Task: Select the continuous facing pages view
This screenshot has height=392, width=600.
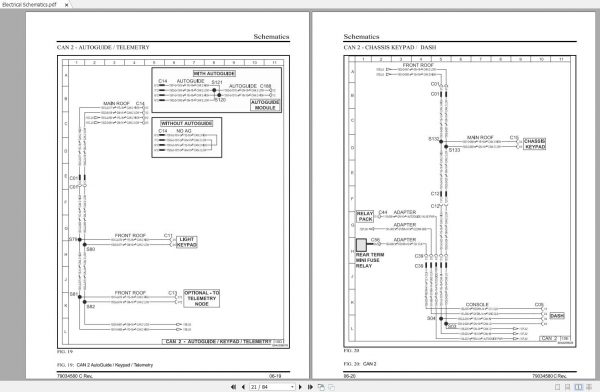Action: pos(589,387)
